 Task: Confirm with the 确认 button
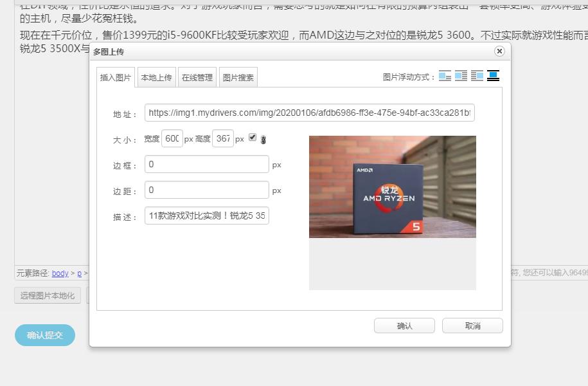pos(404,326)
